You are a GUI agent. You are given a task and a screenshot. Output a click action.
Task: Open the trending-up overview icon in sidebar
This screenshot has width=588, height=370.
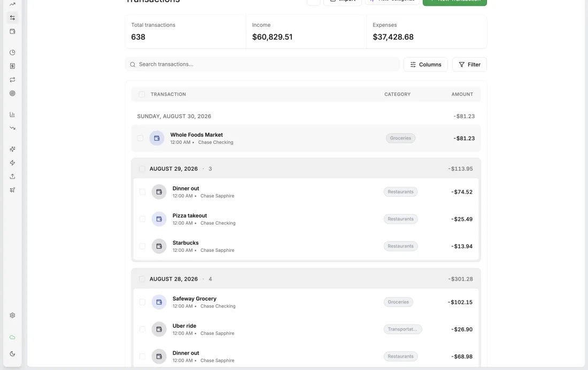tap(12, 4)
